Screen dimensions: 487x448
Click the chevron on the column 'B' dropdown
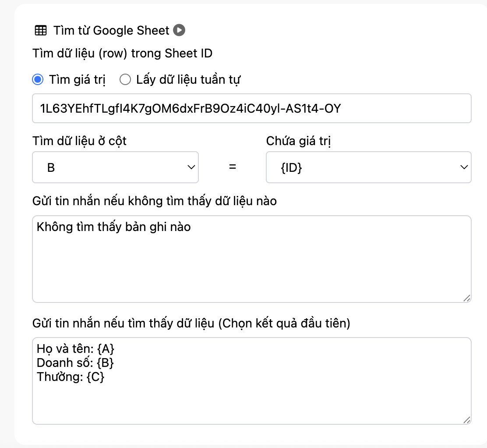click(x=191, y=167)
